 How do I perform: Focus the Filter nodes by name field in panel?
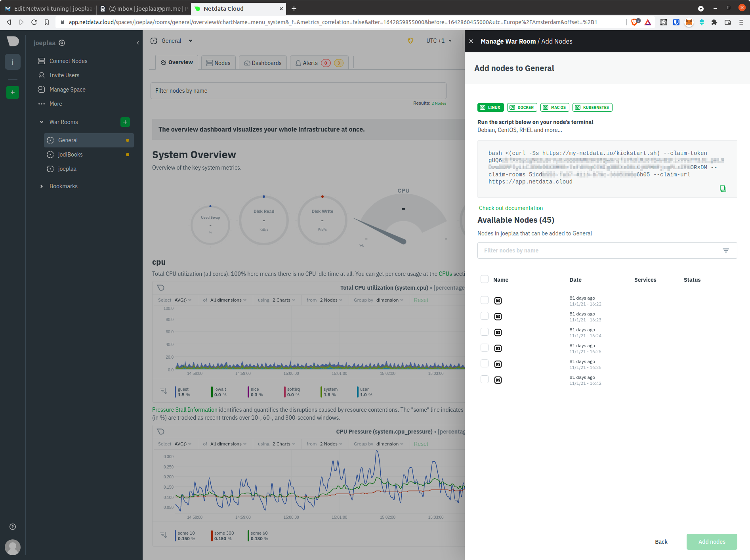tap(607, 250)
